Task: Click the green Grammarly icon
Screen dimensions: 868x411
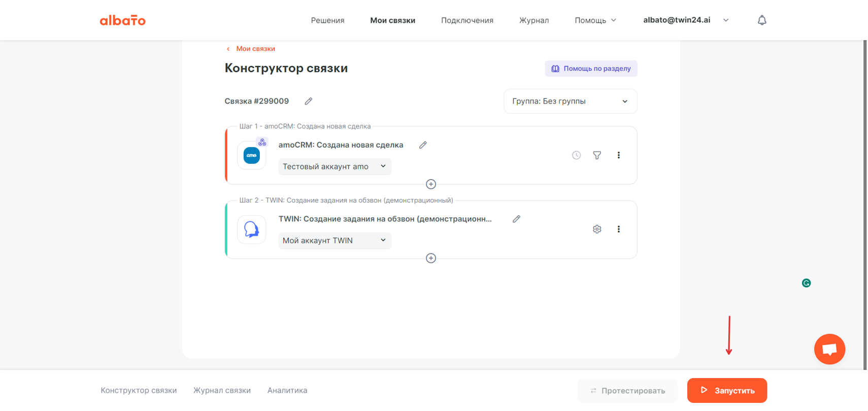Action: pos(806,283)
